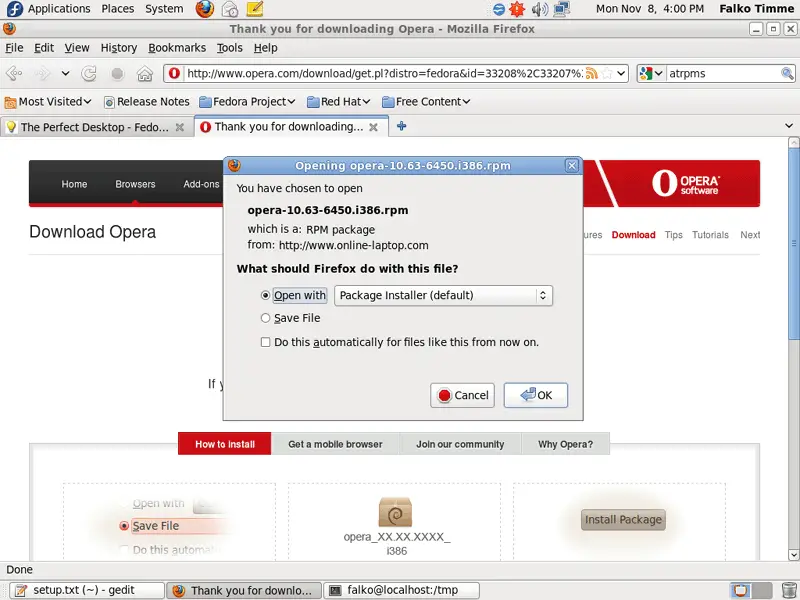This screenshot has height=600, width=800.
Task: Open the Get a mobile browser tab
Action: (335, 444)
